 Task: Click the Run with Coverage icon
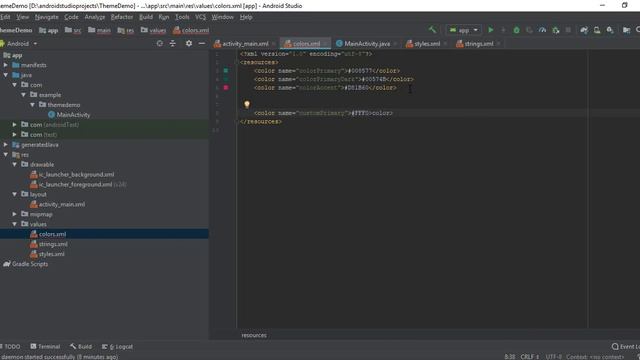(x=529, y=30)
